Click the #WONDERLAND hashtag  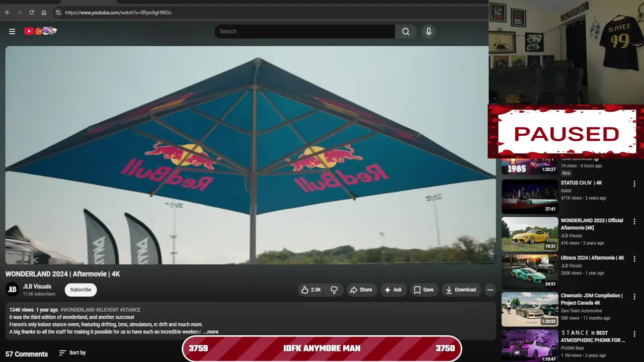pos(77,310)
